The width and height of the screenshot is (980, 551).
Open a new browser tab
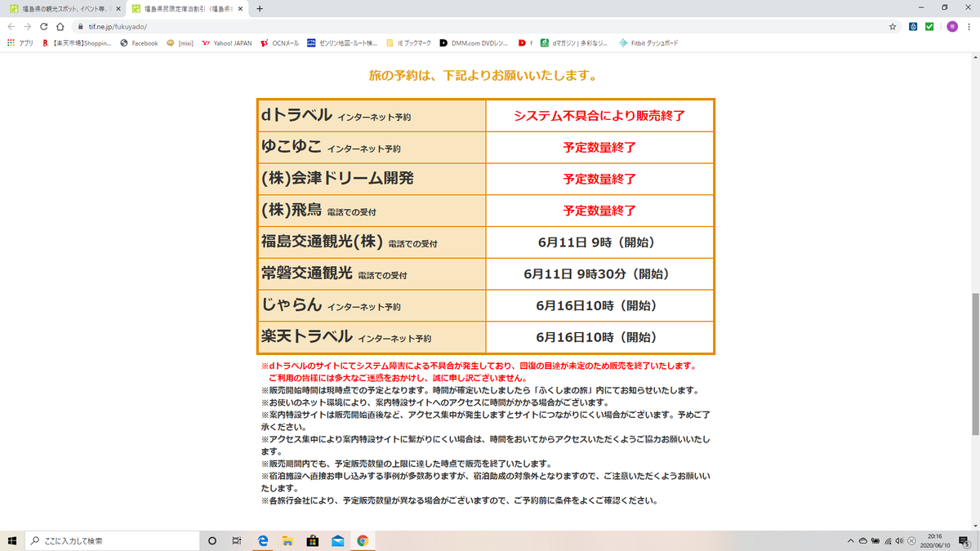click(x=260, y=8)
